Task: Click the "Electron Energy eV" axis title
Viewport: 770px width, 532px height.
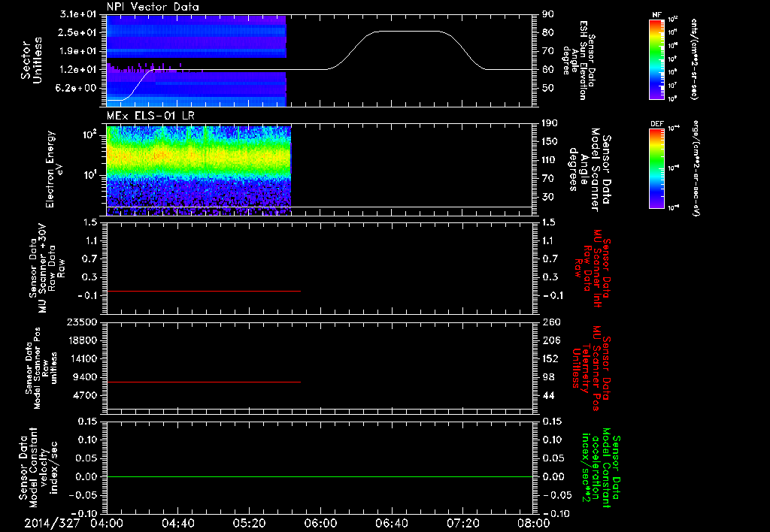Action: (56, 169)
